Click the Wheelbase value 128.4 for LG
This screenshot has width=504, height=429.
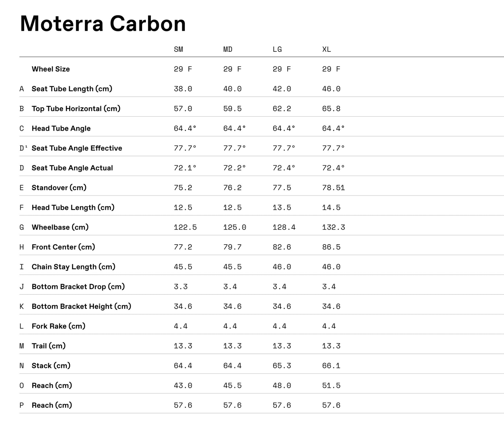click(x=284, y=227)
